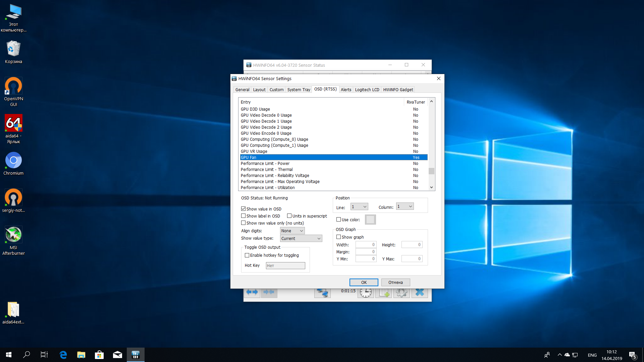Click the graph Height input field
Screen dimensions: 644x362
coord(412,245)
